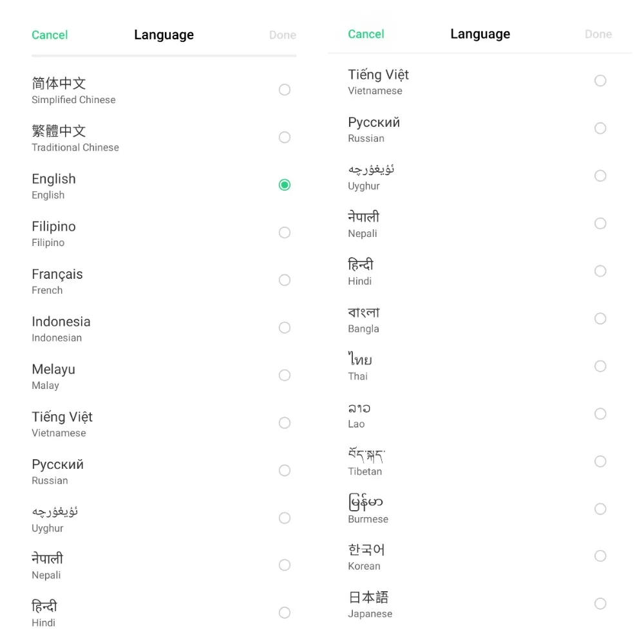The height and width of the screenshot is (644, 644).
Task: Choose the Traditional Chinese radio button
Action: coord(284,138)
